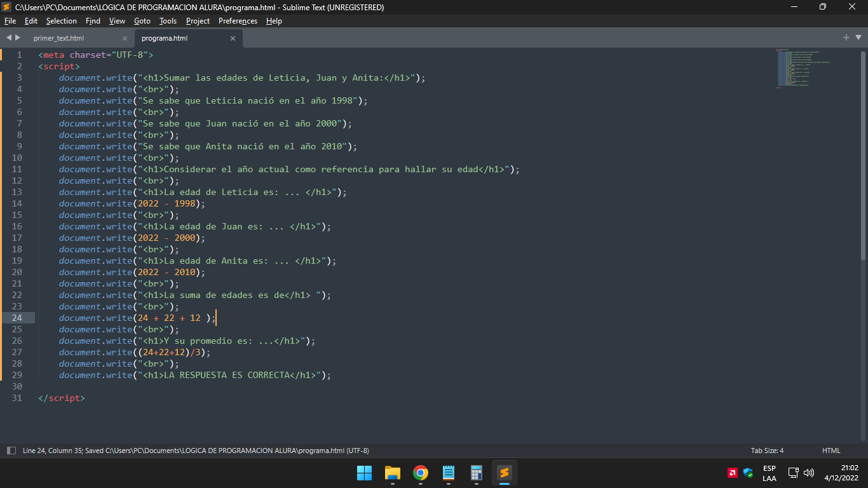The height and width of the screenshot is (488, 868).
Task: Click the 'LA RESPUESTA ES CORRECTA' line
Action: tap(195, 375)
